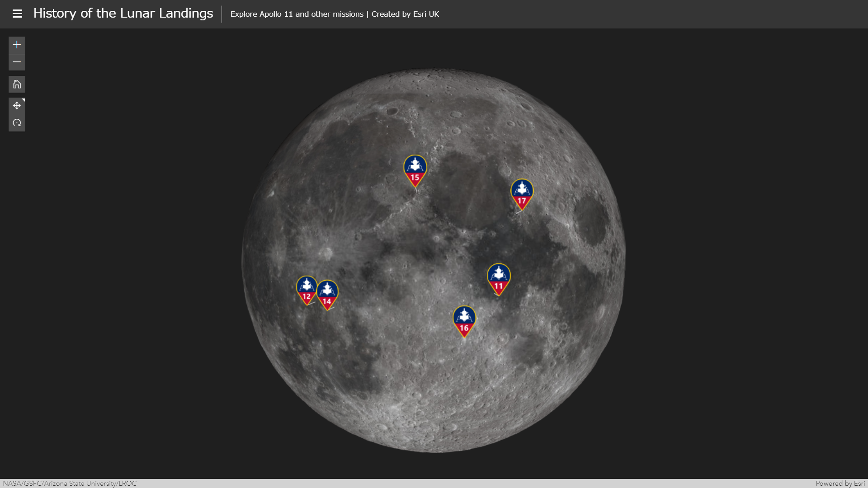Click the bright crater left of Apollo 12
868x488 pixels.
pos(325,253)
